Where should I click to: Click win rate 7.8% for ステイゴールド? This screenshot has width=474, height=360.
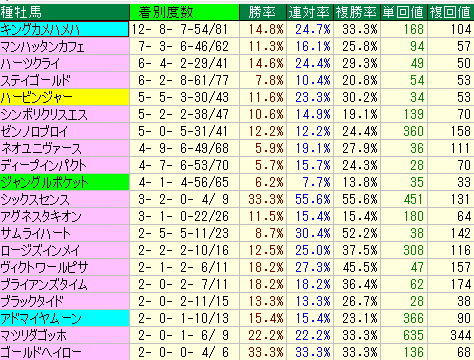tap(269, 80)
